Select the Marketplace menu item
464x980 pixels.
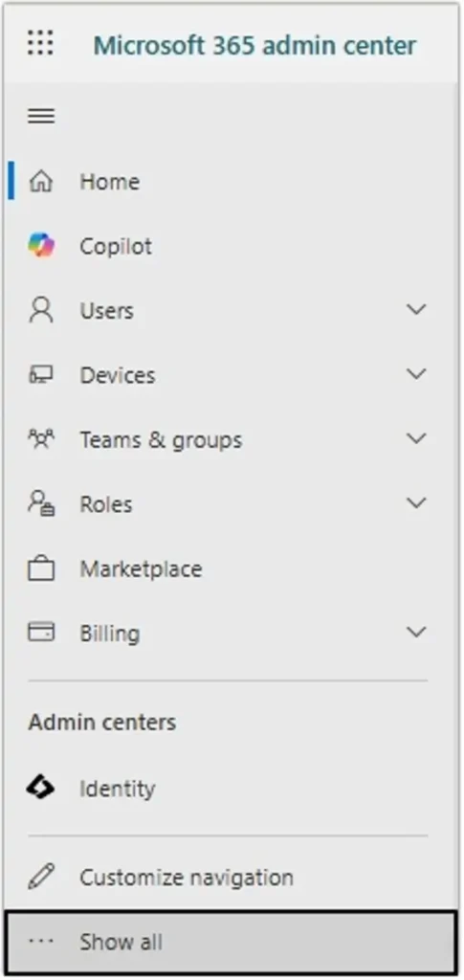coord(232,568)
